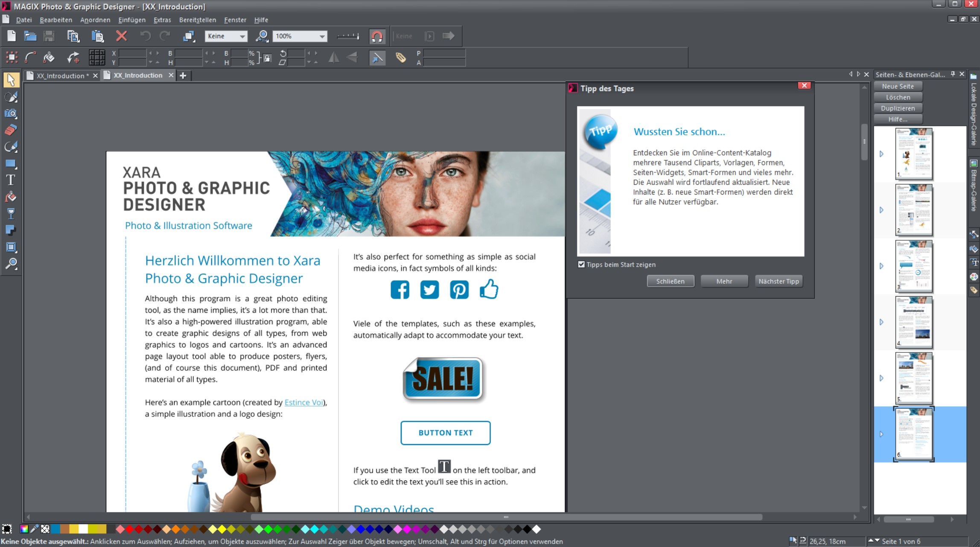980x547 pixels.
Task: Click the Mehr button in tip dialog
Action: click(724, 281)
